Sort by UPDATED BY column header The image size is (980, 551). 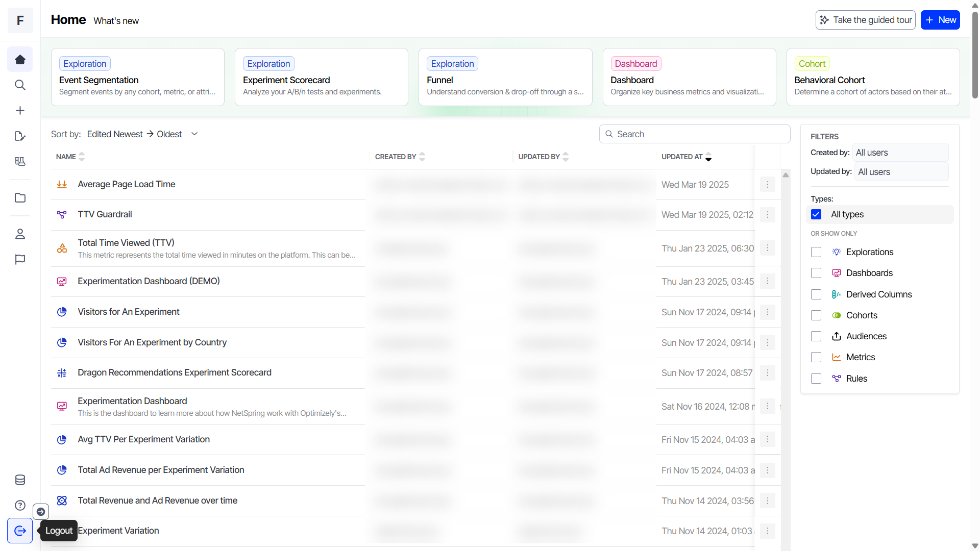click(544, 157)
